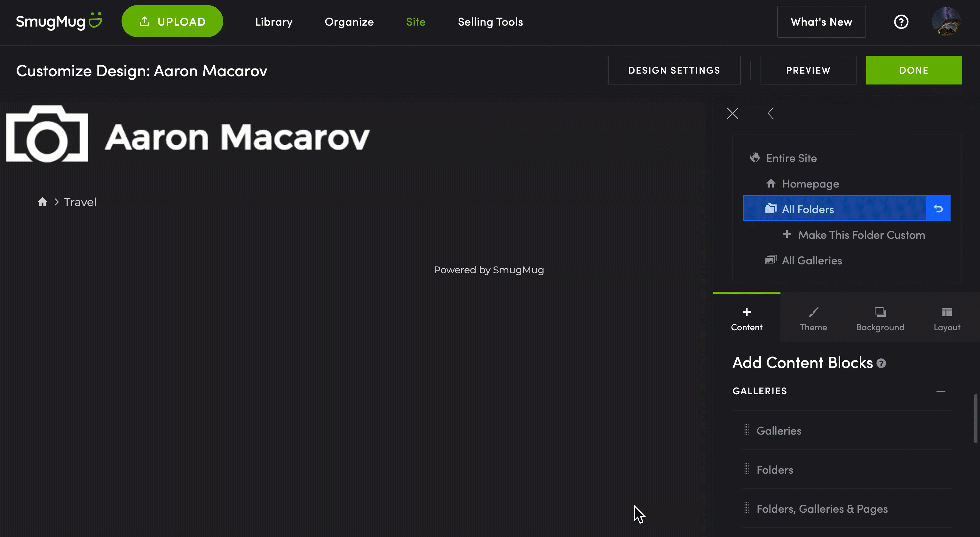
Task: Select All Galleries tree item
Action: click(x=811, y=260)
